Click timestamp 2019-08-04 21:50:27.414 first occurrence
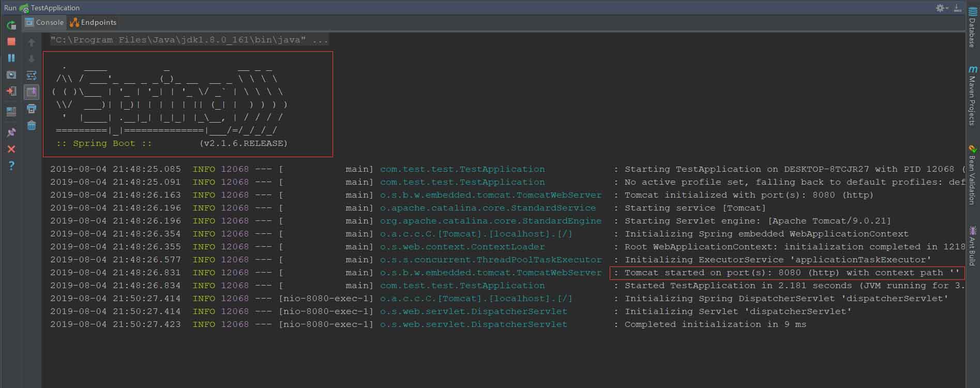This screenshot has width=980, height=388. click(x=115, y=299)
